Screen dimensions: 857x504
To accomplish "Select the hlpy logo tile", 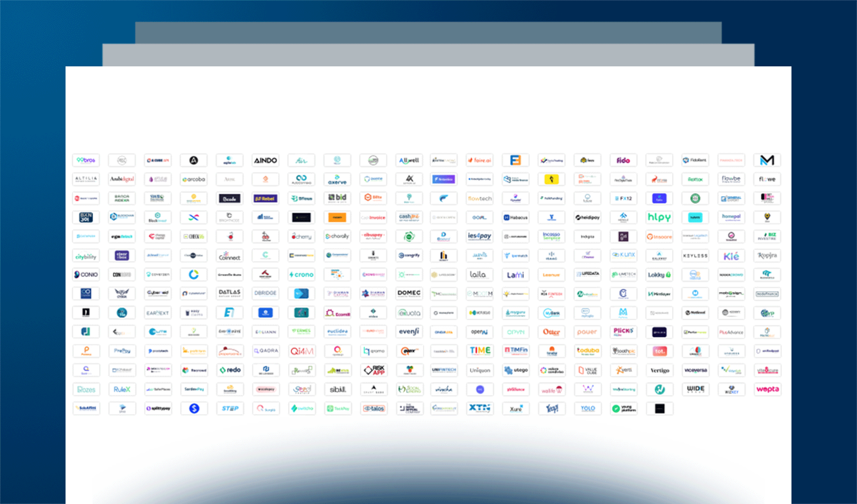I will (x=659, y=217).
